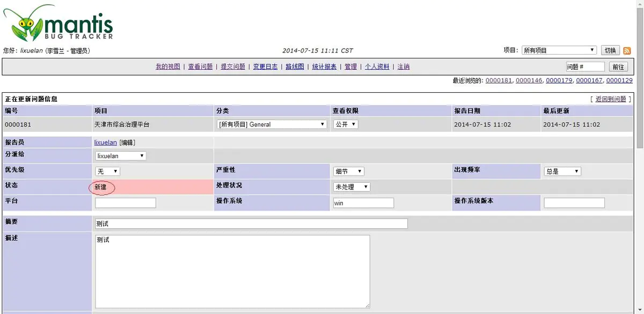Screen dimensions: 644x314
Task: Open the 统计报表 page
Action: point(324,66)
